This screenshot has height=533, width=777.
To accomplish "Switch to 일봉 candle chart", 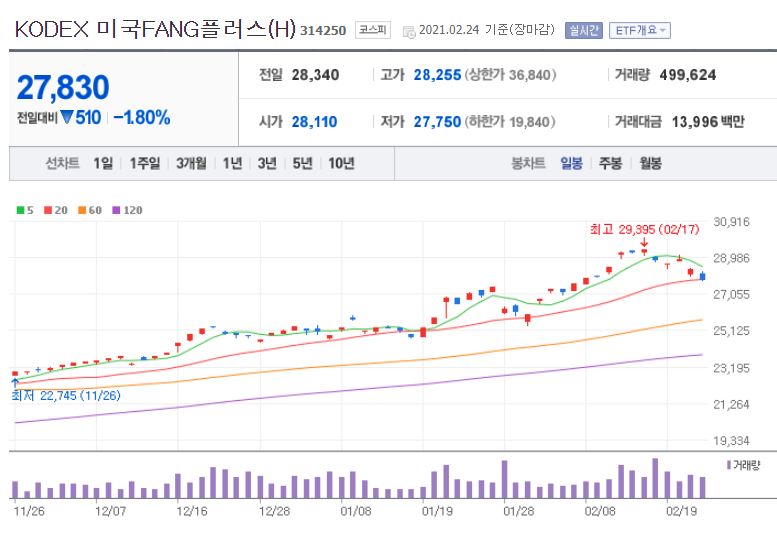I will [571, 163].
